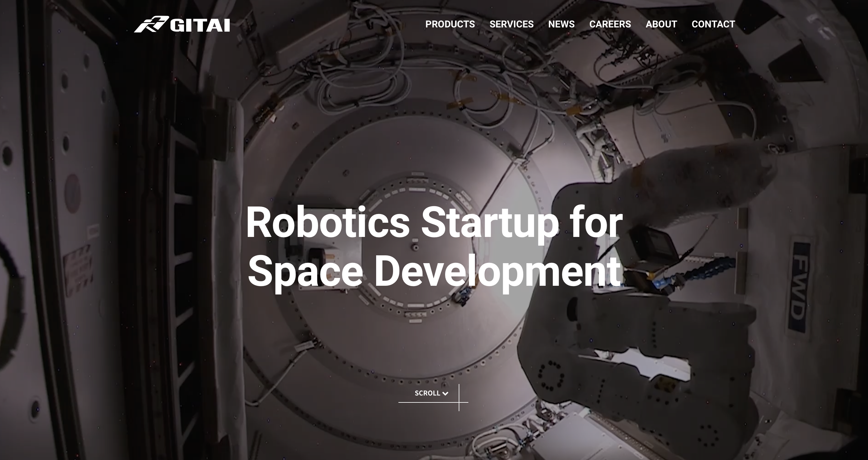Go to the SERVICES page
This screenshot has width=868, height=460.
pos(511,24)
